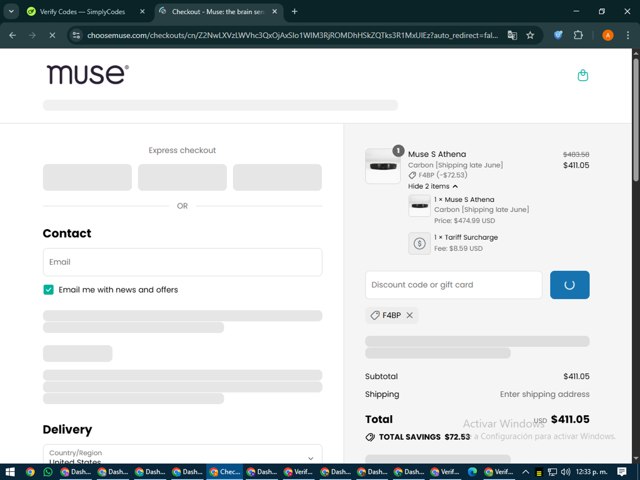Close the Verify Codes — SimplyCodes tab
The width and height of the screenshot is (640, 480).
coord(142,12)
